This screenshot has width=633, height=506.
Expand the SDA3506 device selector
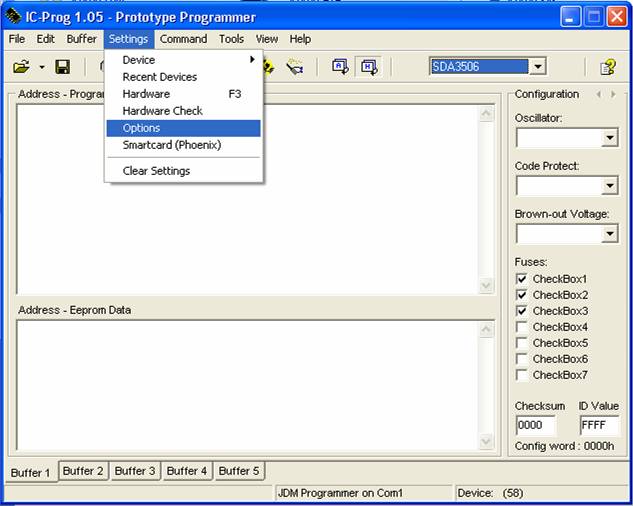click(x=538, y=67)
